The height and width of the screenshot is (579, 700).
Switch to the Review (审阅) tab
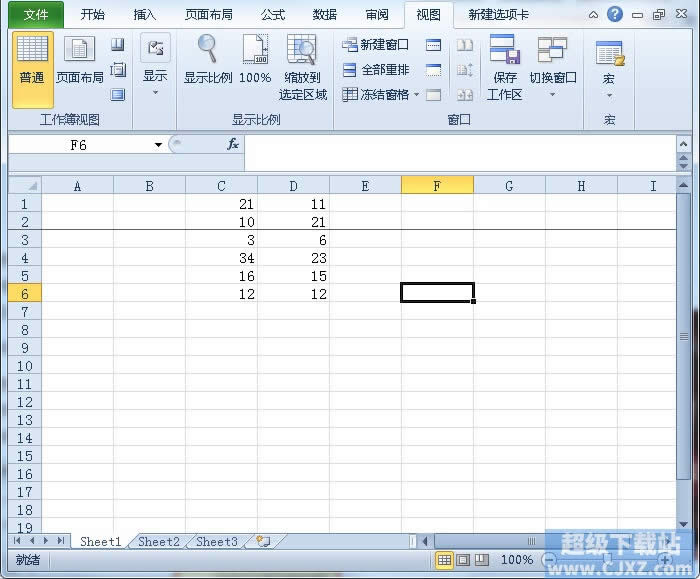click(x=377, y=15)
